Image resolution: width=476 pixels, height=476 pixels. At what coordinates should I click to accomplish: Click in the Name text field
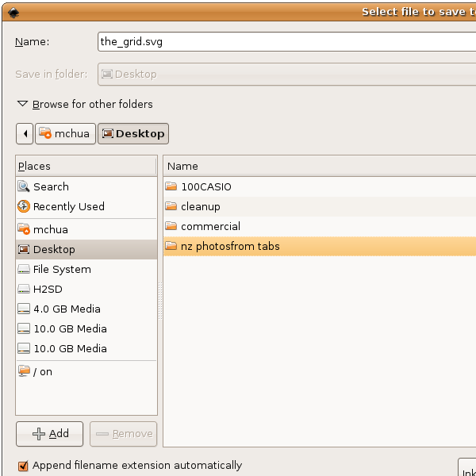tap(286, 42)
